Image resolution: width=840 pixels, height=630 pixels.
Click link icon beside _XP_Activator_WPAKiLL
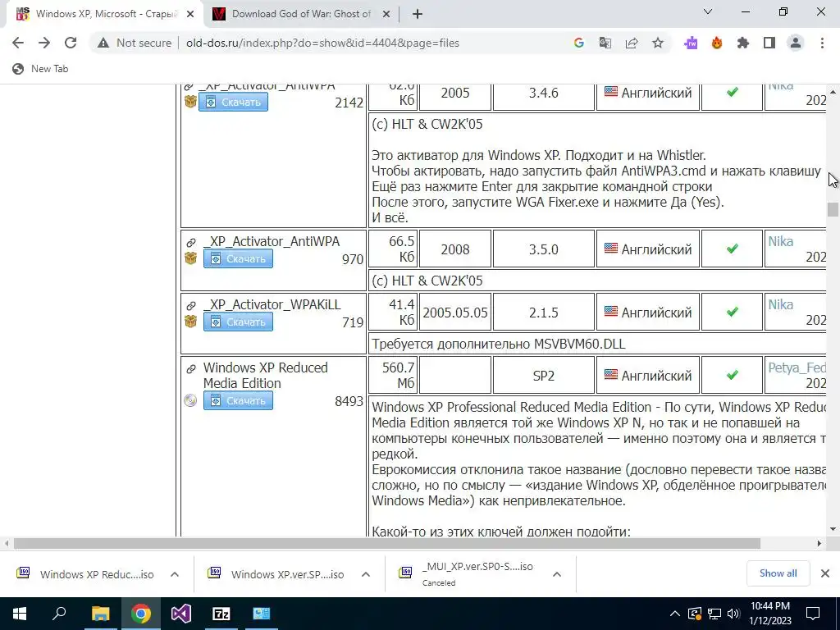tap(190, 306)
